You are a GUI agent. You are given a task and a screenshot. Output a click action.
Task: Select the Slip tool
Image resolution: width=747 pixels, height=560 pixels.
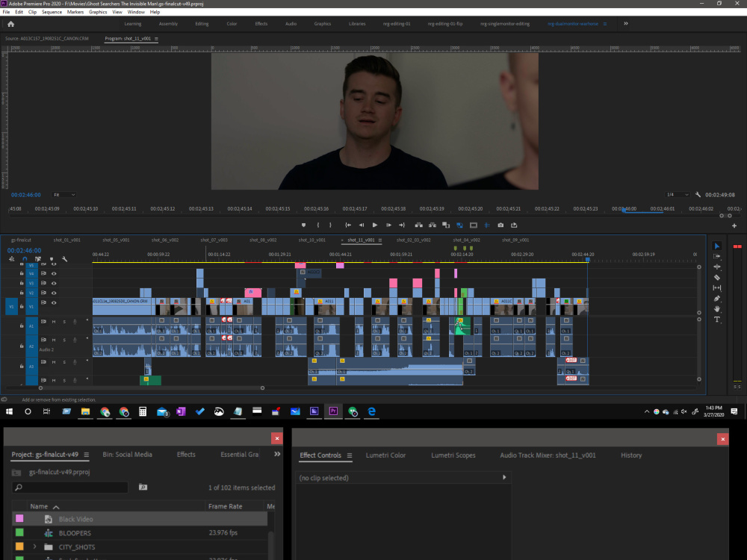[716, 287]
